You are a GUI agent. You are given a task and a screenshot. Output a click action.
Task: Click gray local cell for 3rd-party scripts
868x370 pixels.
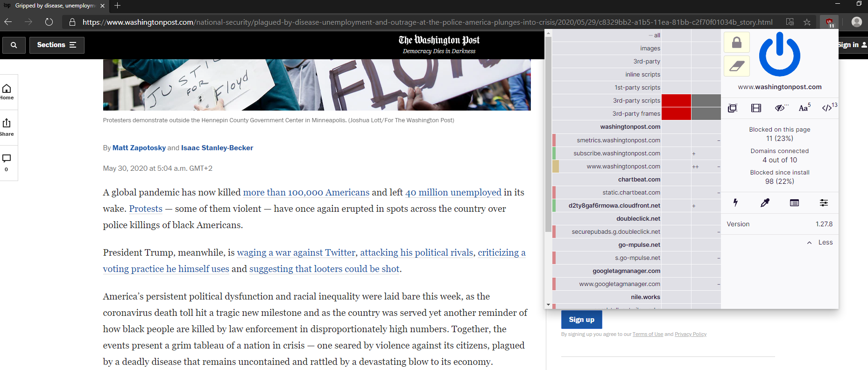point(706,100)
